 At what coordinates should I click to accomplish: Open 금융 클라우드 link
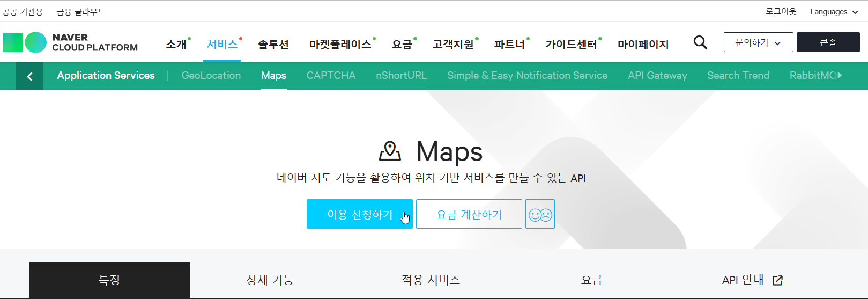click(81, 12)
